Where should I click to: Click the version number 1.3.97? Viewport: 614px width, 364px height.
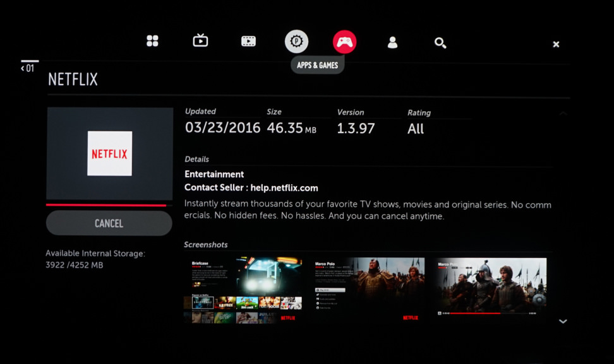pos(356,128)
